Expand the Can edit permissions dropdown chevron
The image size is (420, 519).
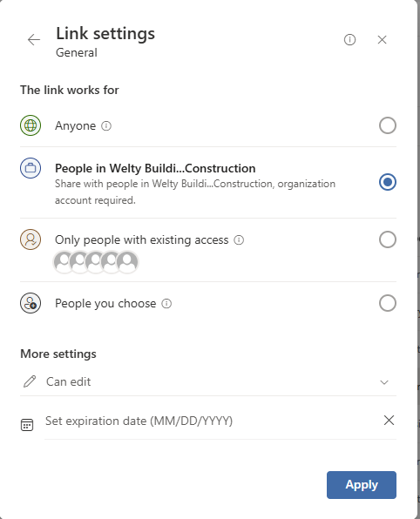point(384,382)
